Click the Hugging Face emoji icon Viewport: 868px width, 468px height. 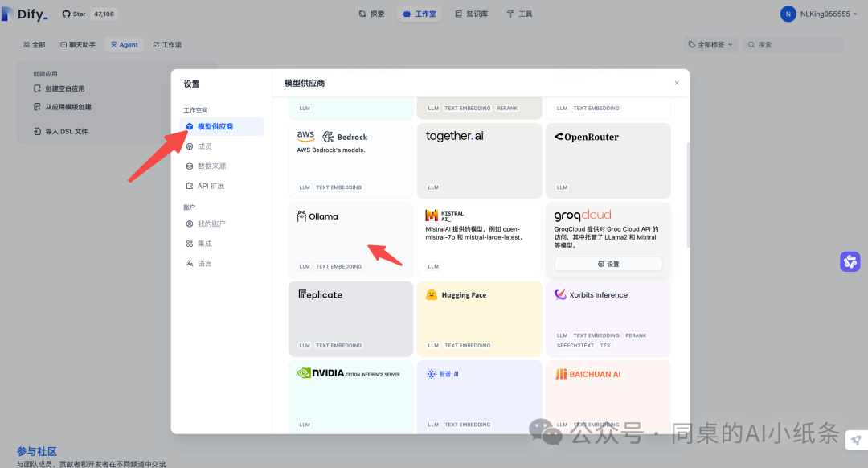point(432,294)
